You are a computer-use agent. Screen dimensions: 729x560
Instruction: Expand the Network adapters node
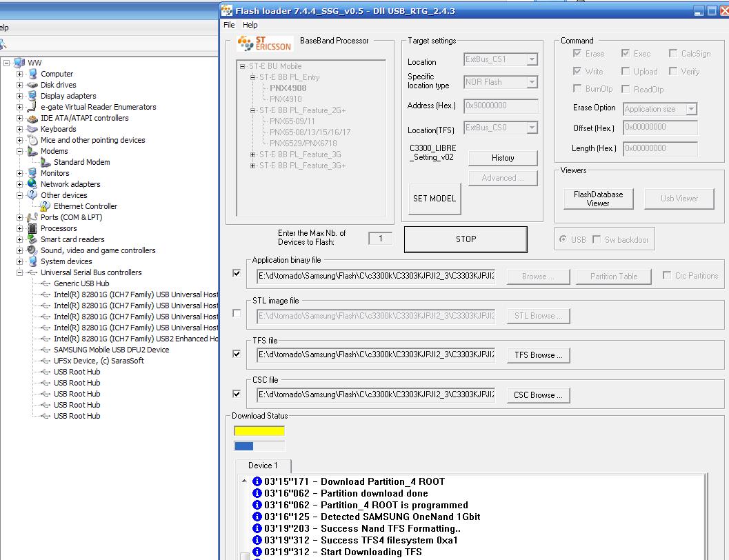19,184
